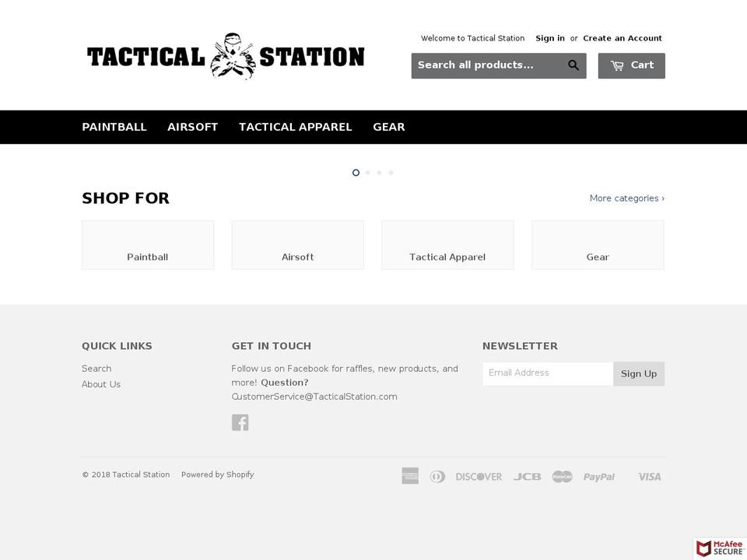Select the second slideshow dot
This screenshot has width=747, height=560.
[x=368, y=173]
